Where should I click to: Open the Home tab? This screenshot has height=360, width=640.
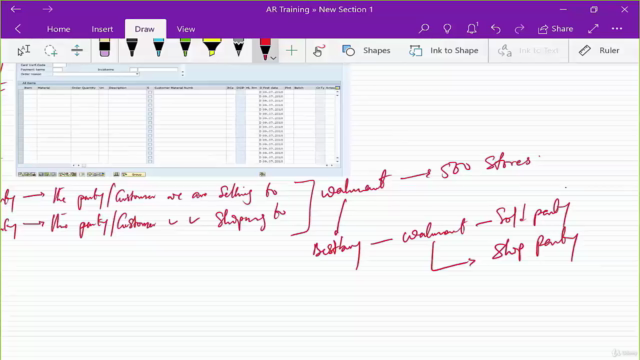point(58,29)
